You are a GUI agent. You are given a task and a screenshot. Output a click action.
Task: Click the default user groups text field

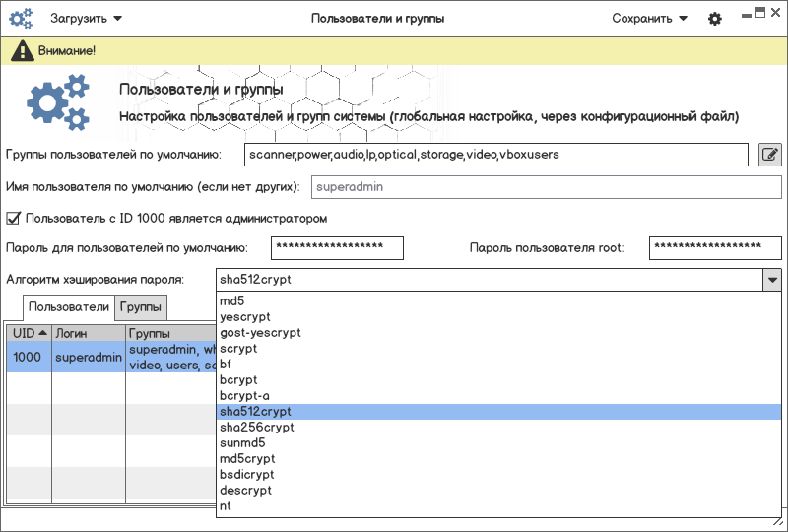496,155
